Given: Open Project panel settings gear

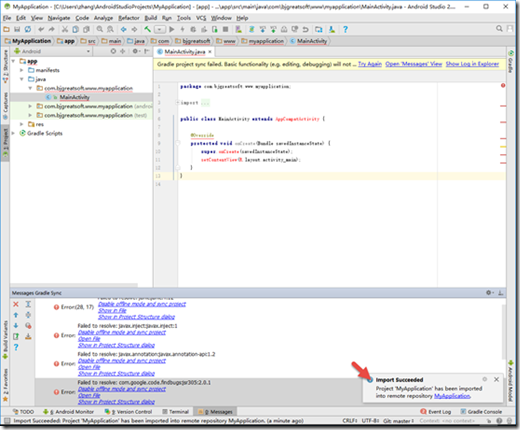Looking at the screenshot, I should [135, 51].
